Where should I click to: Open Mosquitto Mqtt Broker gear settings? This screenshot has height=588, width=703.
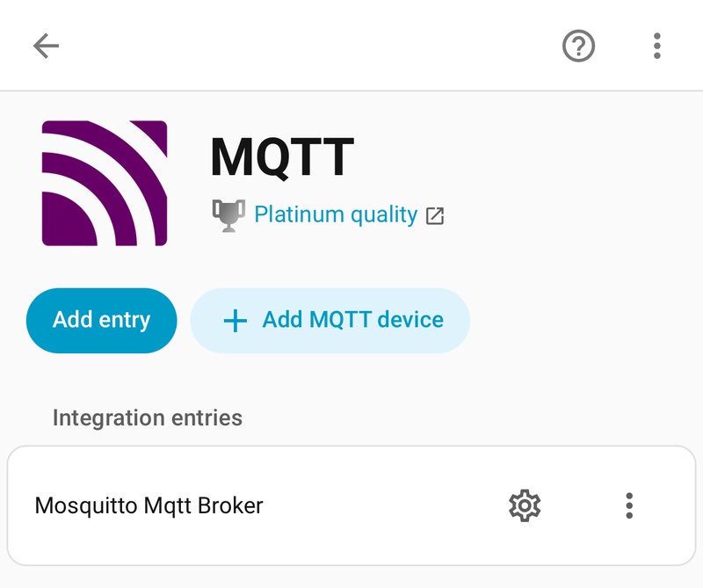pyautogui.click(x=525, y=505)
